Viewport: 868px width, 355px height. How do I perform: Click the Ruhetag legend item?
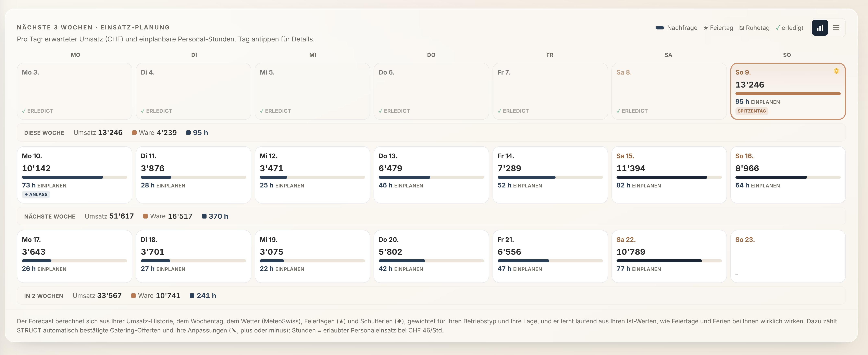coord(754,28)
